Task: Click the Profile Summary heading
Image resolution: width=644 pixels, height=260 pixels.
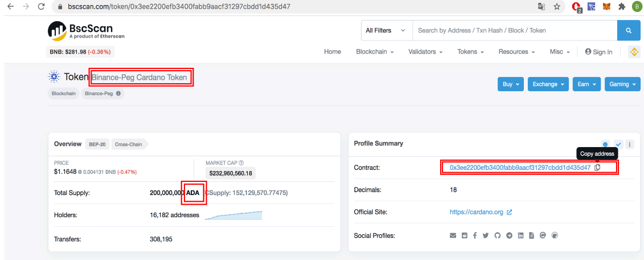Action: [378, 144]
